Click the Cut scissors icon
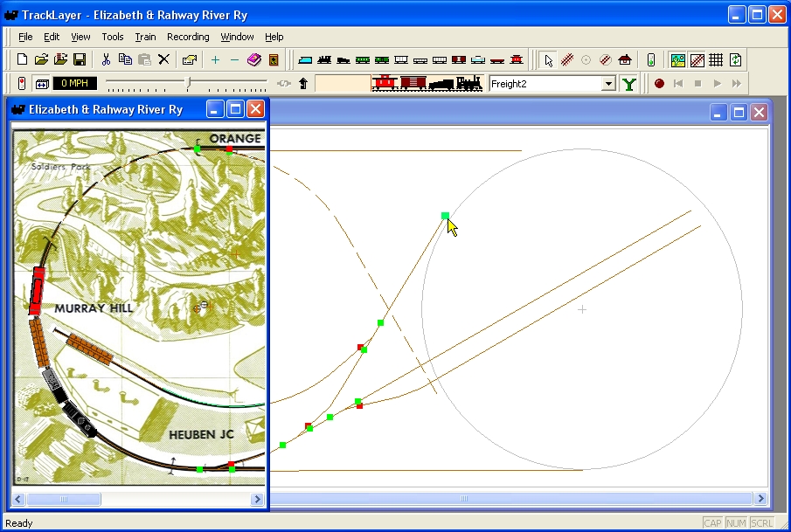791x532 pixels. coord(106,60)
